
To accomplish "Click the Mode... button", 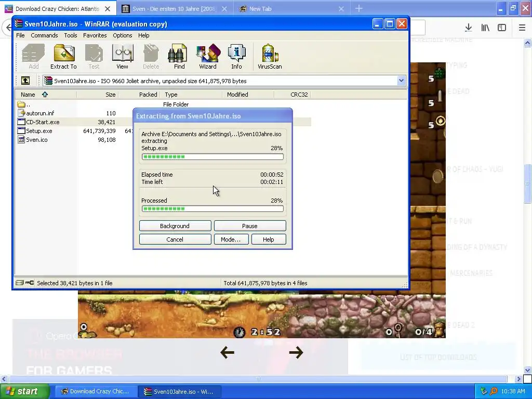I will tap(231, 240).
